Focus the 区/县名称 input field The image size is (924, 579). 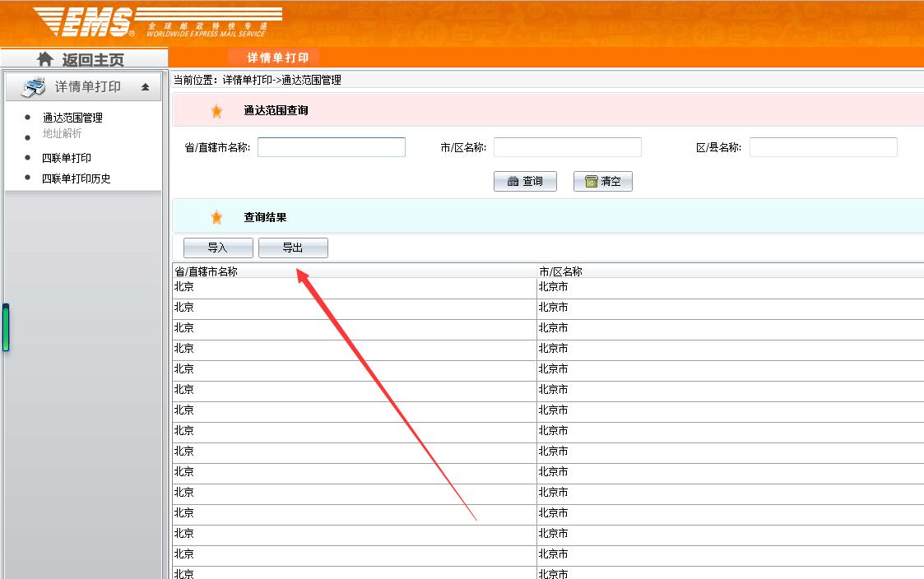823,147
